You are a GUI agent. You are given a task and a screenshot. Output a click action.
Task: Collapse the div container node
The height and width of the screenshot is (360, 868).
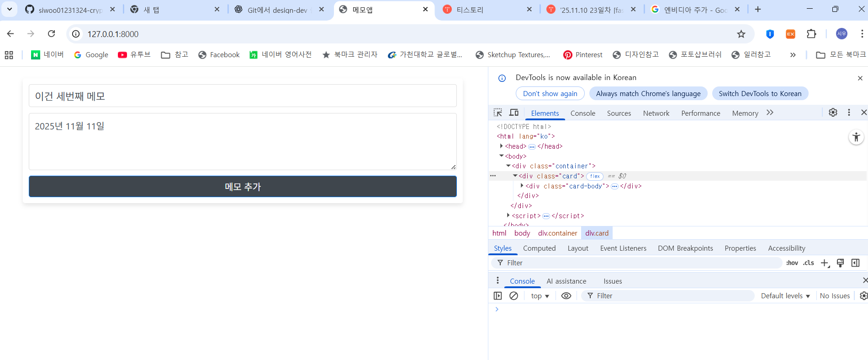pyautogui.click(x=508, y=166)
